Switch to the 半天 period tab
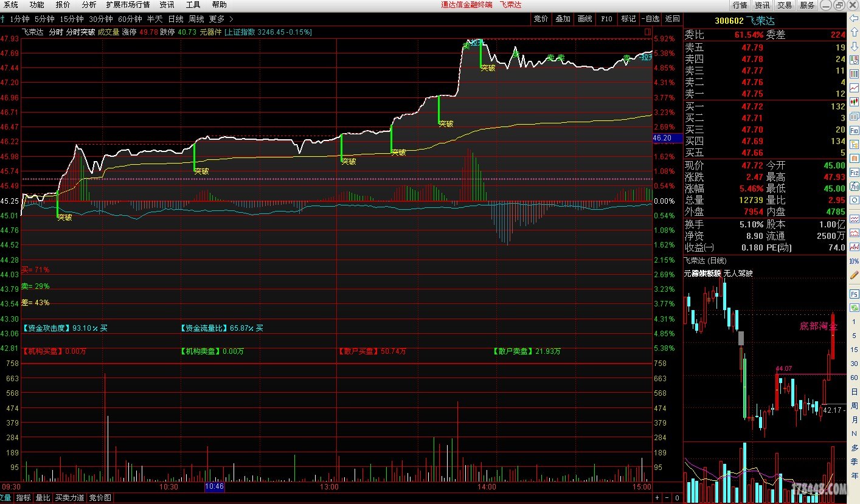The image size is (860, 504). 154,19
